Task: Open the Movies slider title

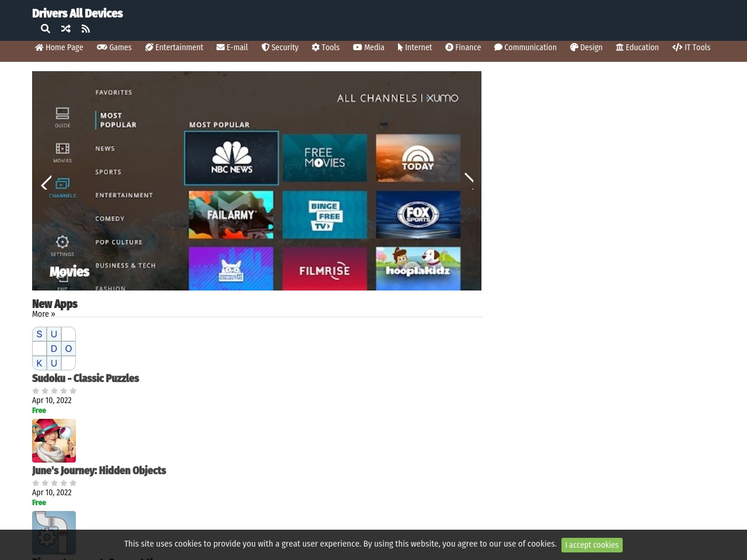Action: pyautogui.click(x=69, y=272)
